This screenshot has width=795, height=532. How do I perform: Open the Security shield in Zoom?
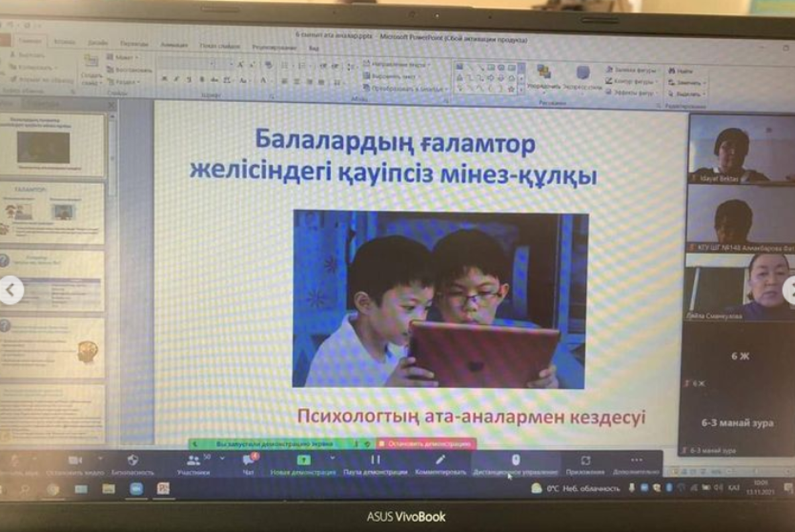tap(132, 462)
